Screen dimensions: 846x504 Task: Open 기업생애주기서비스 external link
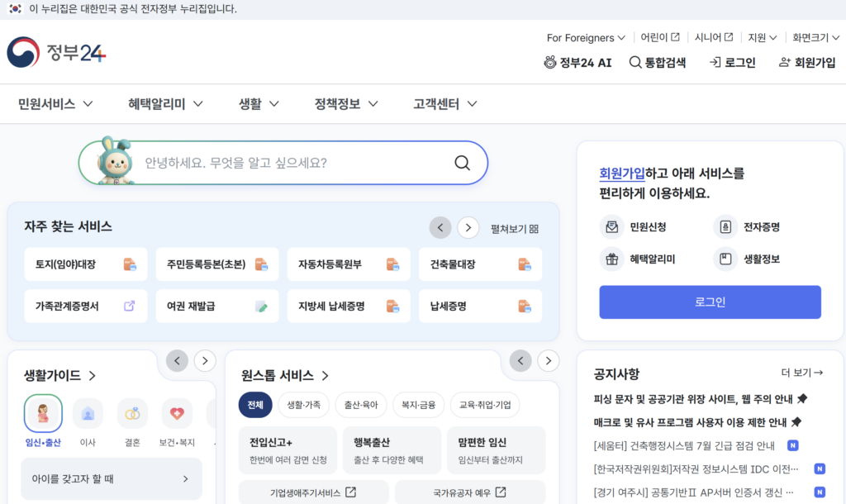[313, 492]
